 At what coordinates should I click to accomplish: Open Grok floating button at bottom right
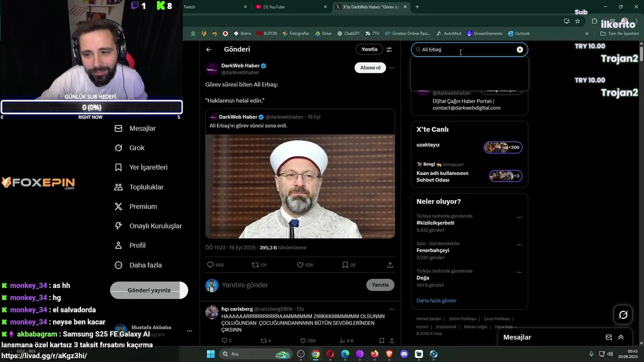pyautogui.click(x=623, y=315)
